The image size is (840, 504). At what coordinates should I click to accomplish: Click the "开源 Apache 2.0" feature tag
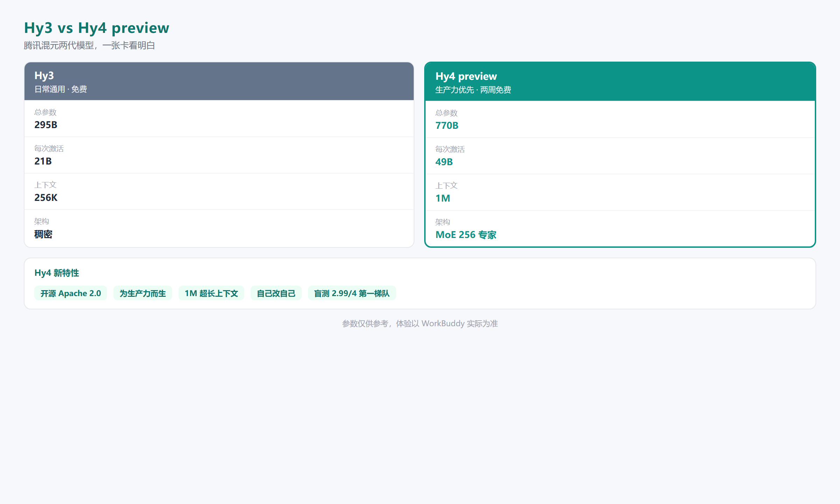click(x=71, y=293)
